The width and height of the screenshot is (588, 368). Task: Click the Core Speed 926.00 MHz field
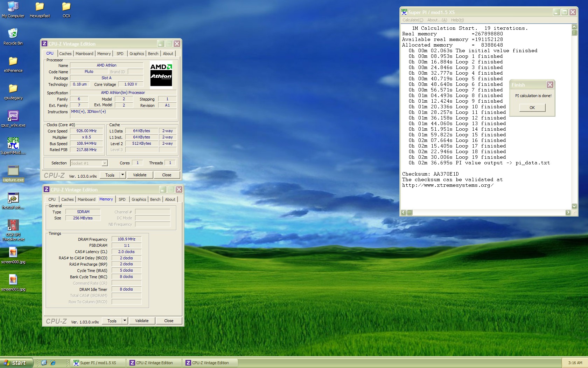click(86, 131)
